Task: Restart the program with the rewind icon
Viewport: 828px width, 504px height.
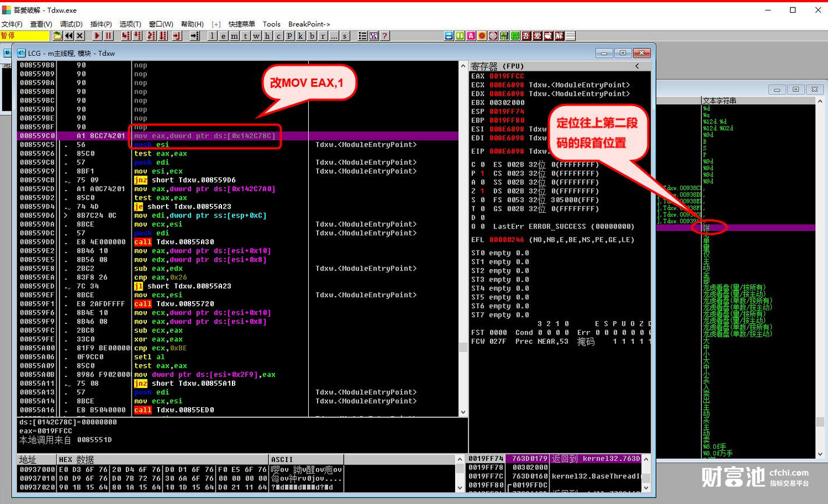Action: (x=69, y=36)
